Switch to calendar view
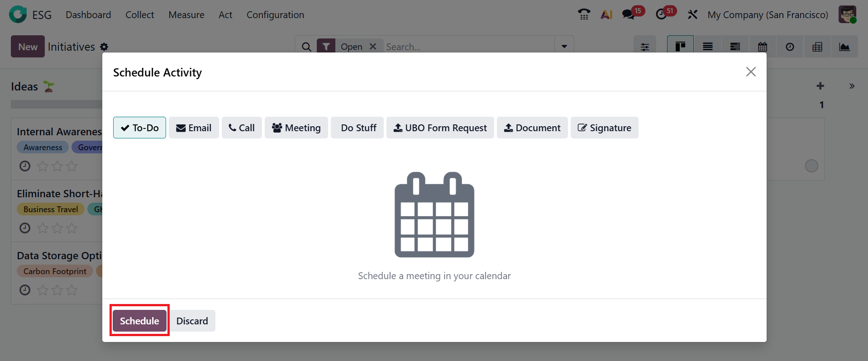868x361 pixels. point(763,47)
